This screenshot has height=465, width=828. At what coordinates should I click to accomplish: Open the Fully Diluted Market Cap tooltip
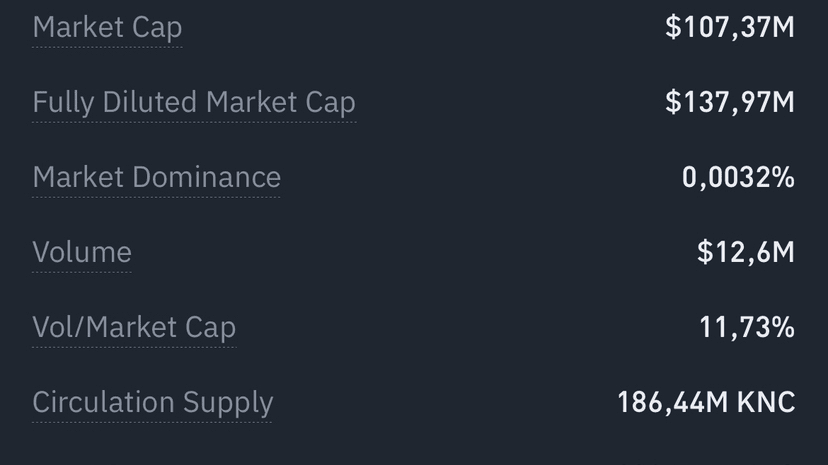(193, 102)
